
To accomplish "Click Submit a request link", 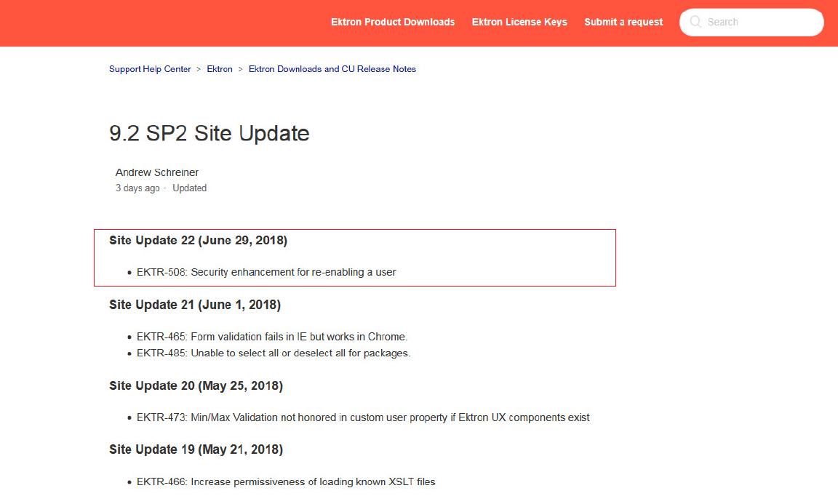I will coord(623,22).
